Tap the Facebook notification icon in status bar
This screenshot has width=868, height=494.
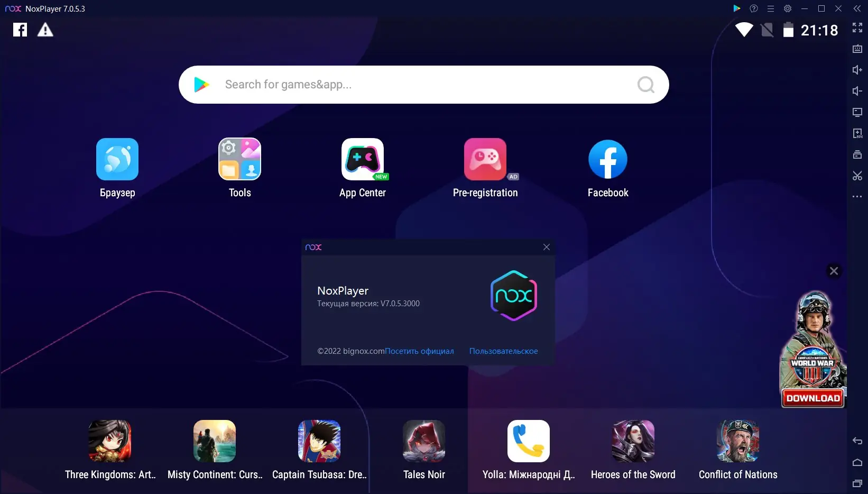20,30
